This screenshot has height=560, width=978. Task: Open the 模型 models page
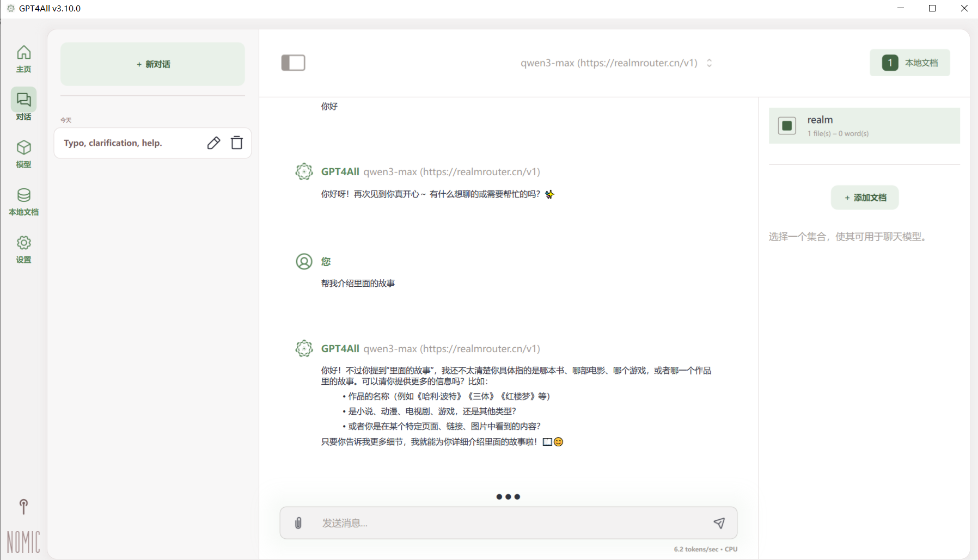point(23,153)
